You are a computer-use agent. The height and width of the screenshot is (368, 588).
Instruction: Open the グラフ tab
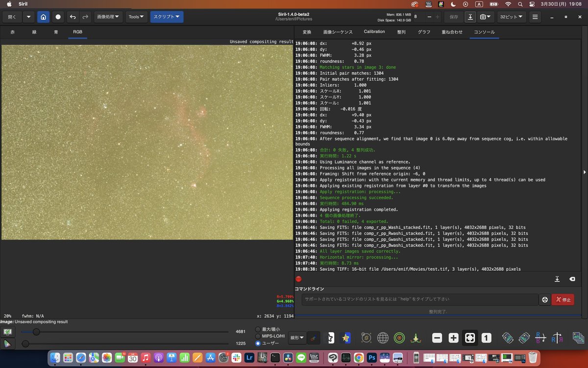click(424, 32)
